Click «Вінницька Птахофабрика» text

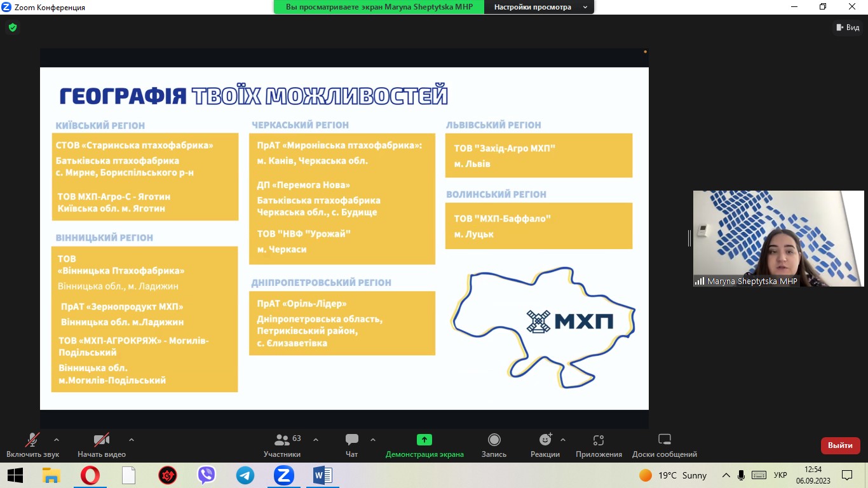tap(121, 271)
